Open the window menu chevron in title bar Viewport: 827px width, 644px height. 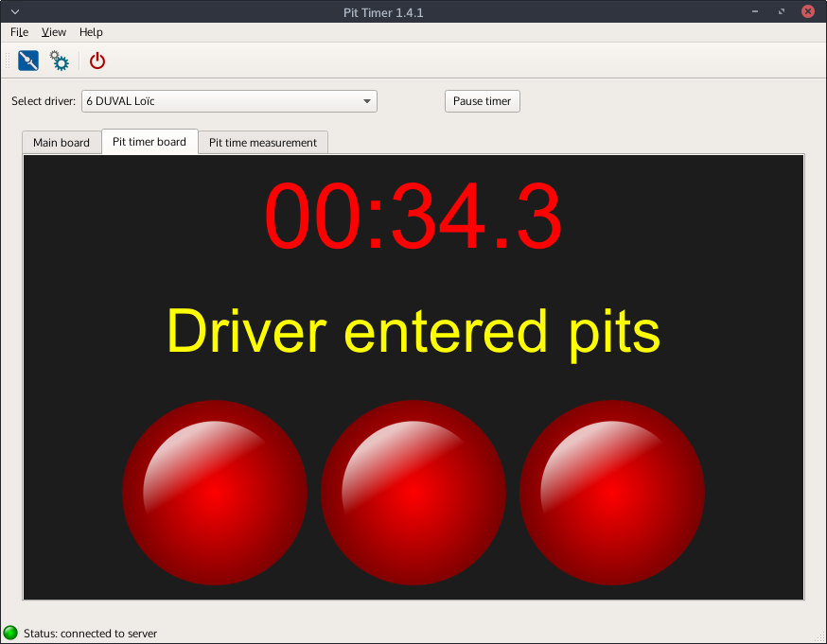tap(14, 12)
